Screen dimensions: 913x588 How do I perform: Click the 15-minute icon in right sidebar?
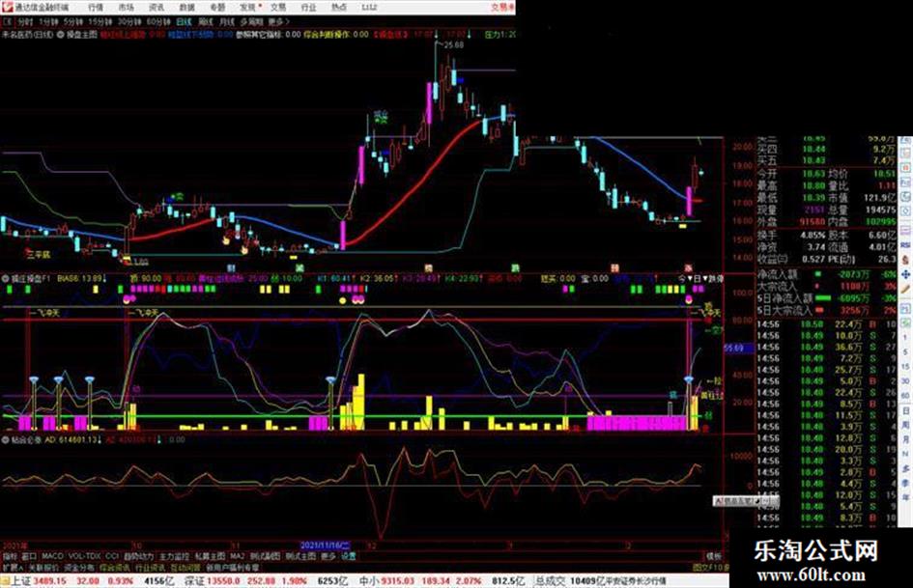[x=905, y=367]
